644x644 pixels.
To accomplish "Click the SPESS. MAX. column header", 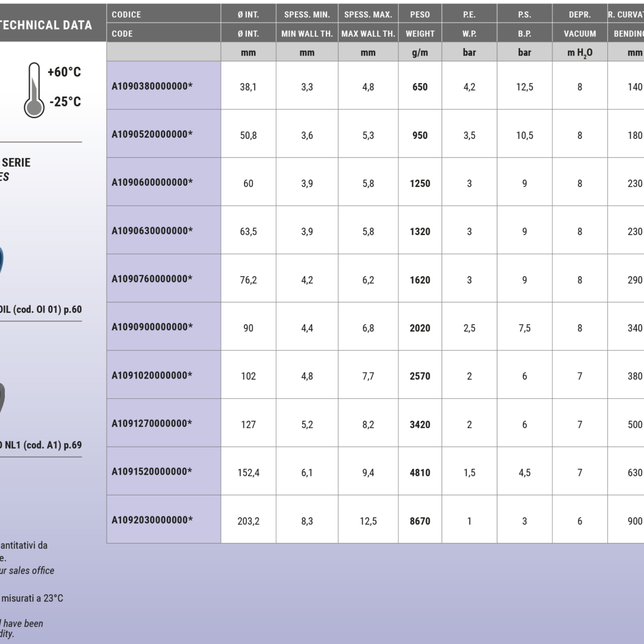I will click(x=368, y=14).
